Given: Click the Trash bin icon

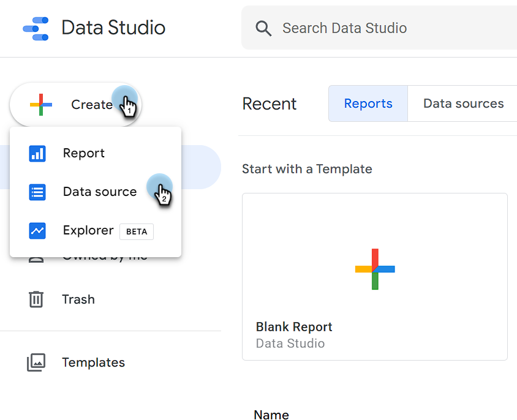Looking at the screenshot, I should (x=36, y=299).
